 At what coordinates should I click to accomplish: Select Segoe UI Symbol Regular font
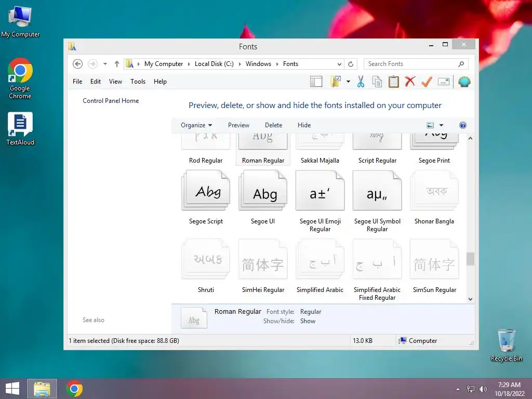coord(377,201)
